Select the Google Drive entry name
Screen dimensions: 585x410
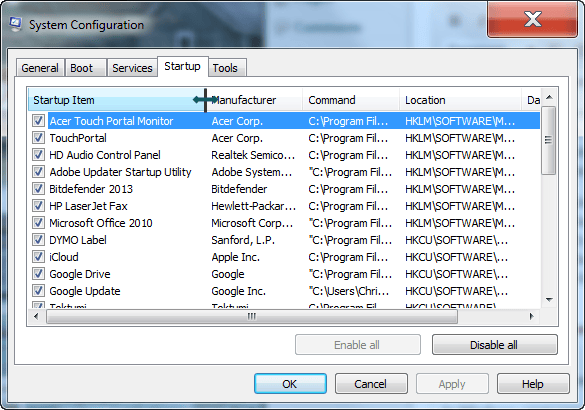(80, 274)
